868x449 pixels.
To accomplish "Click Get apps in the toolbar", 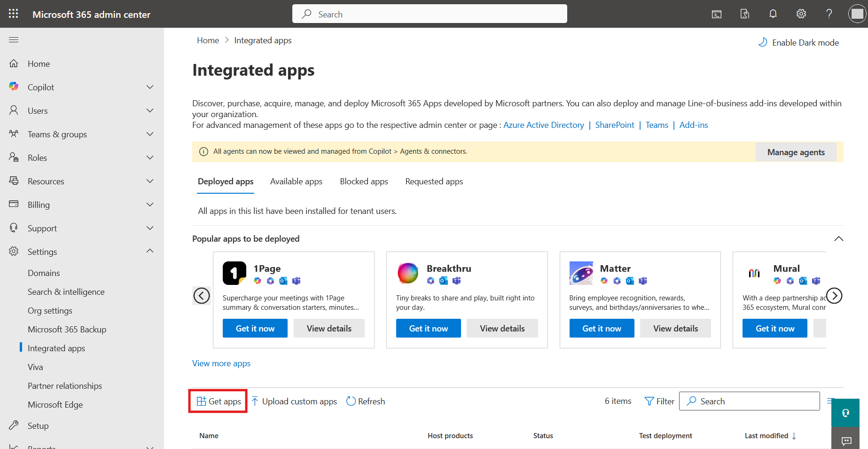I will [x=219, y=402].
